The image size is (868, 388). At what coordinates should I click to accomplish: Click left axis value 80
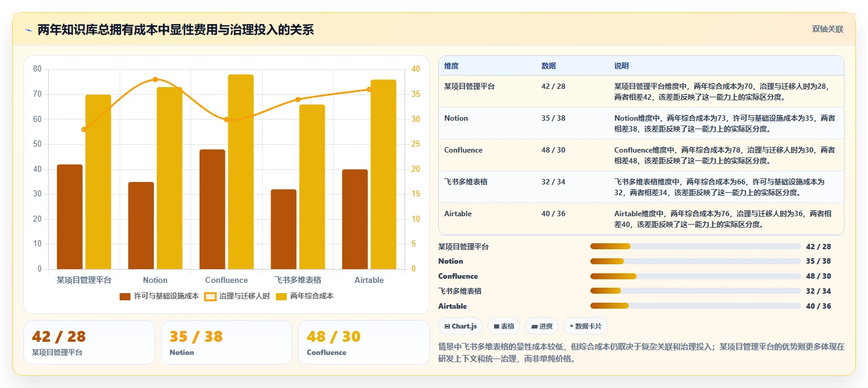pyautogui.click(x=37, y=69)
